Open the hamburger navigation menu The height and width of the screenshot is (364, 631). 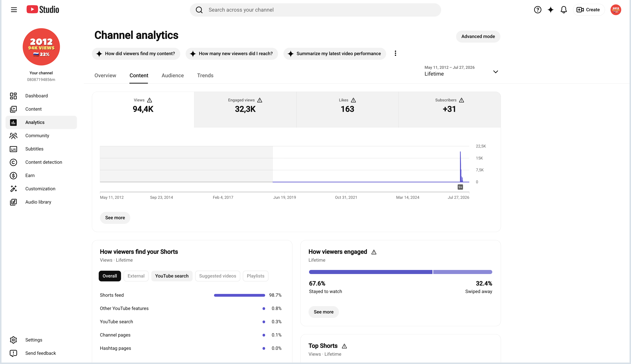[14, 10]
